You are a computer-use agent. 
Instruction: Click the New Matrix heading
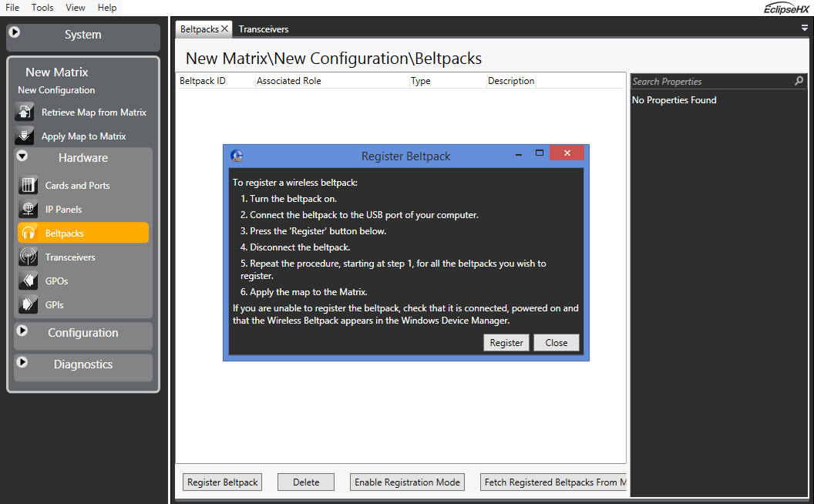click(56, 72)
